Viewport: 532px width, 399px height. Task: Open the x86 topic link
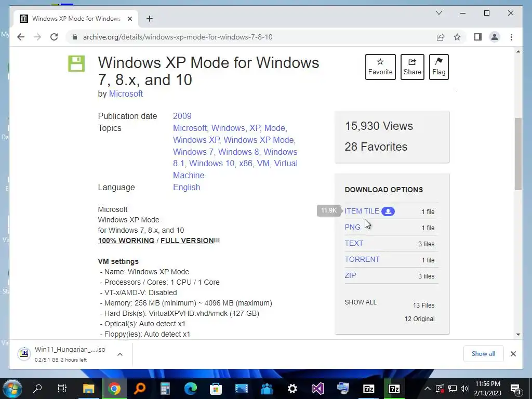point(246,163)
